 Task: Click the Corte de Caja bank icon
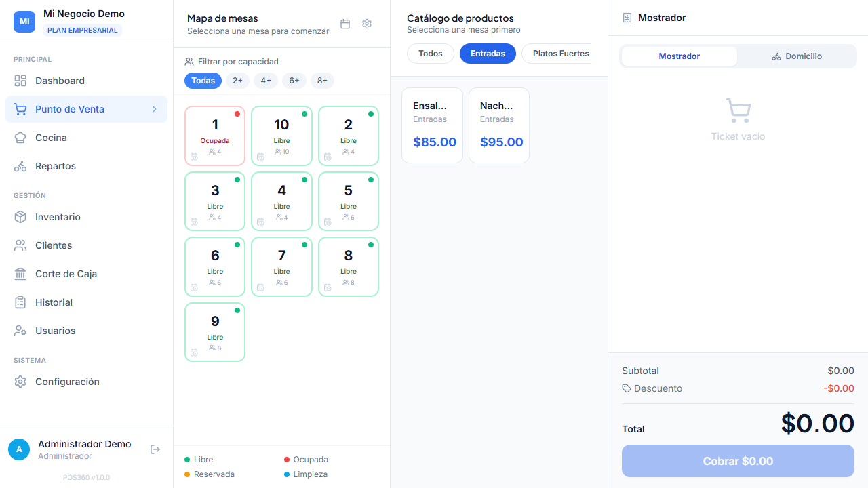20,274
